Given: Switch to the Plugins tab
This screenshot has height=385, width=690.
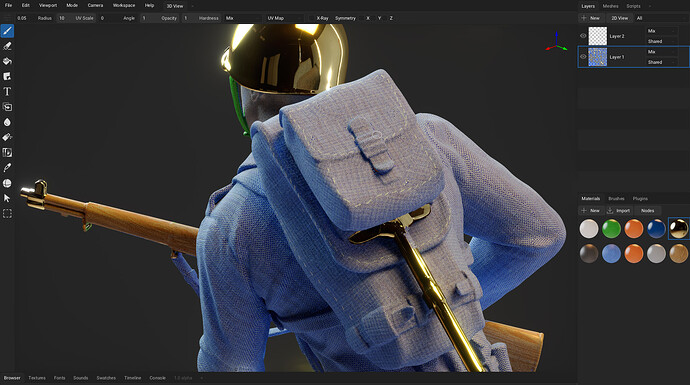Looking at the screenshot, I should (x=640, y=198).
